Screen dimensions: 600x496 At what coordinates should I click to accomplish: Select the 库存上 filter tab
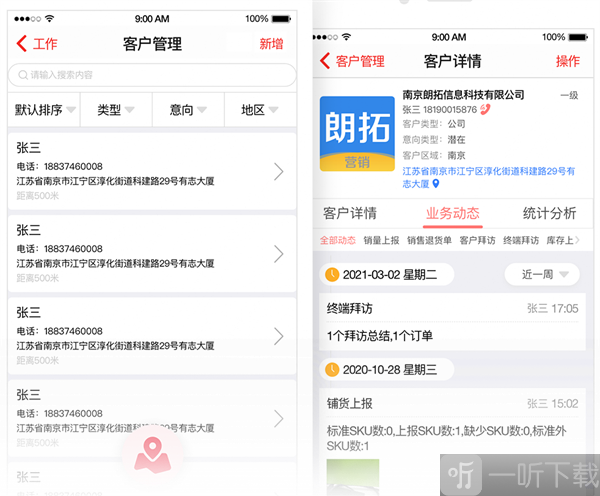tap(560, 240)
